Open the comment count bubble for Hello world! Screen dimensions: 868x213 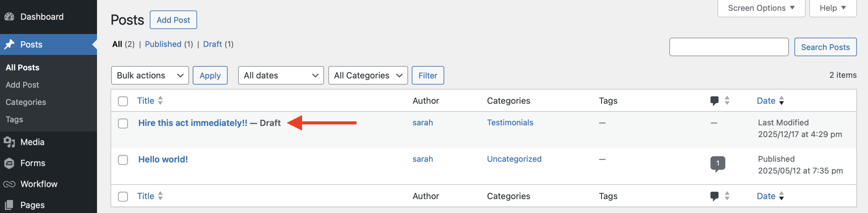pos(717,163)
